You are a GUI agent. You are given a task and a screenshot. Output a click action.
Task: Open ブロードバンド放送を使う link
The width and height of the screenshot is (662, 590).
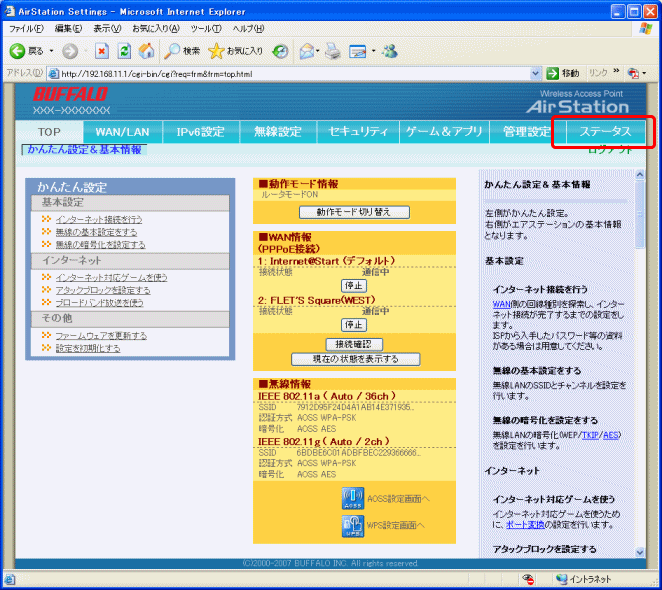tap(100, 303)
